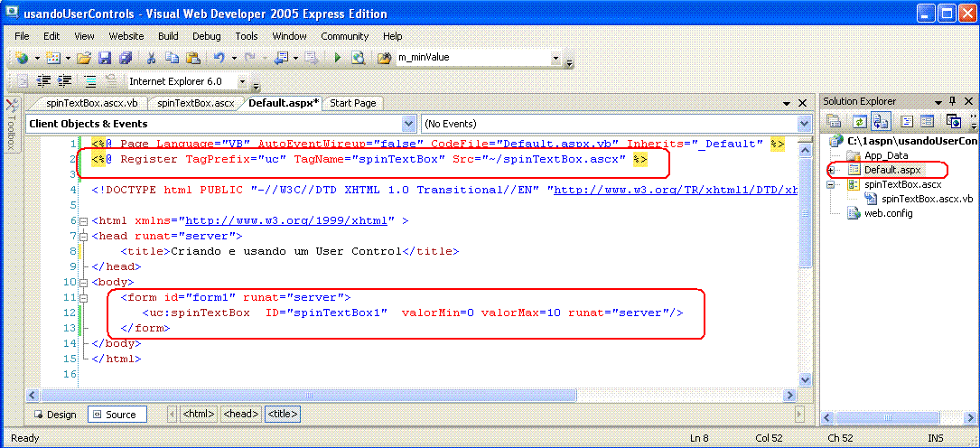Click the Cut scissors icon
Viewport: 980px width, 448px height.
[x=151, y=58]
